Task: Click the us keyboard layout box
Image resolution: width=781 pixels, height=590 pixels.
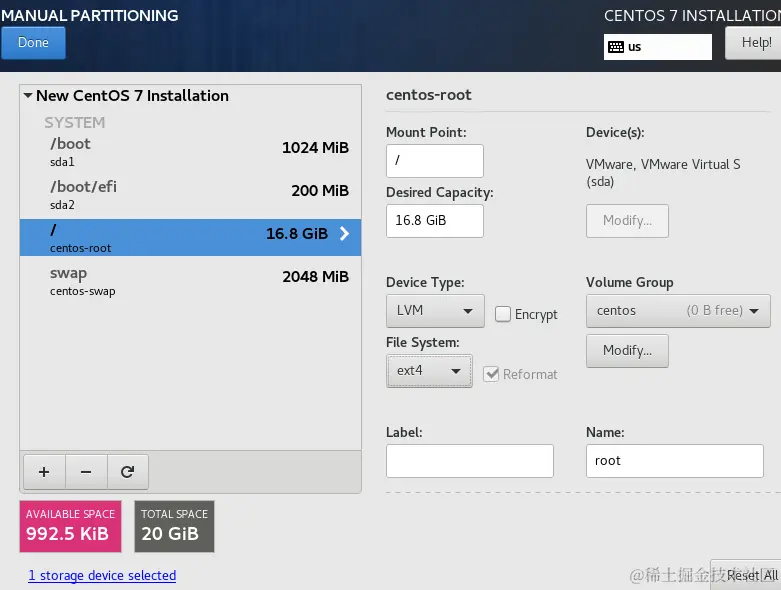Action: [657, 47]
